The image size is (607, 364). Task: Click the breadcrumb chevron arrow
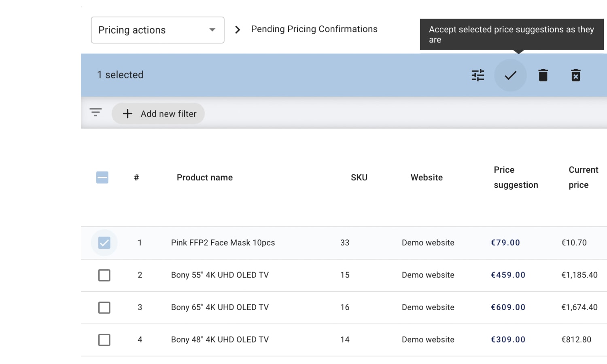(x=238, y=30)
